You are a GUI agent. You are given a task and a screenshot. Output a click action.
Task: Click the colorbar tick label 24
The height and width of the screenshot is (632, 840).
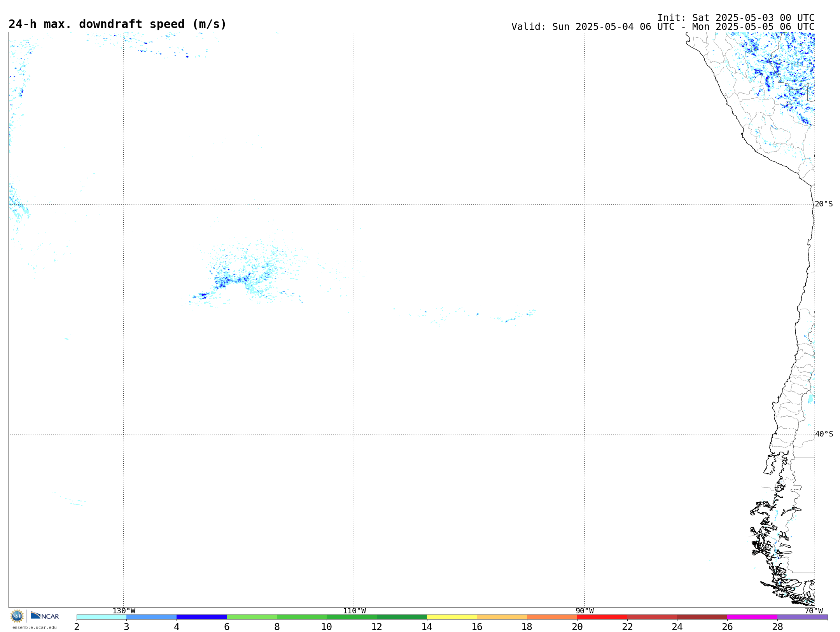coord(677,627)
